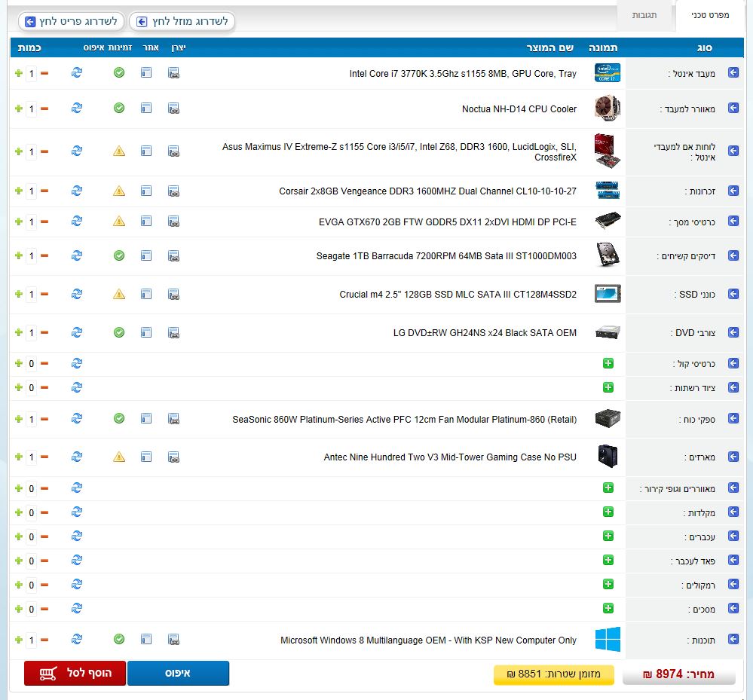Click the reset icon for Intel Core i7 3770K
This screenshot has height=700, width=753.
(x=77, y=73)
